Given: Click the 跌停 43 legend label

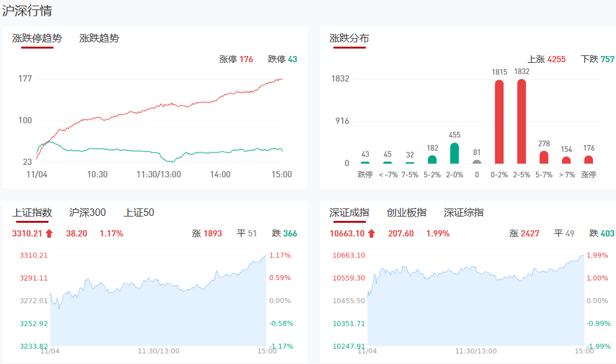Looking at the screenshot, I should (x=282, y=60).
